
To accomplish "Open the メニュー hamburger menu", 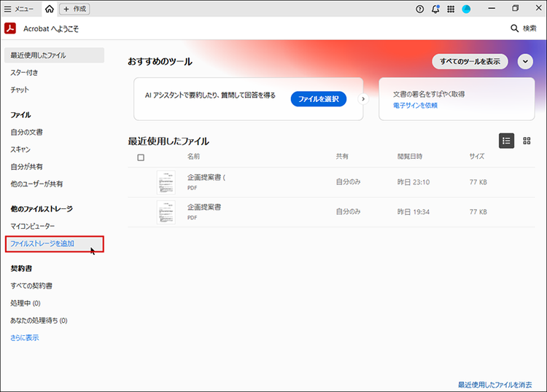I will [19, 9].
